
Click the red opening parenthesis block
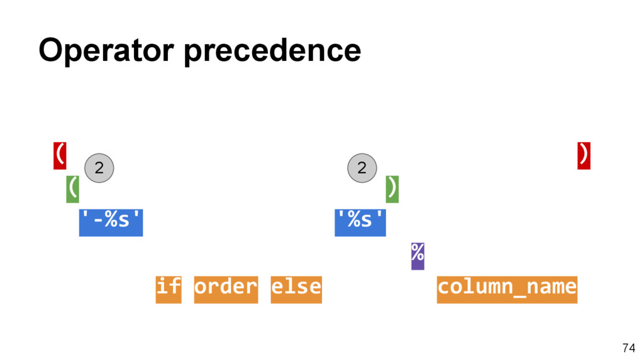[60, 156]
